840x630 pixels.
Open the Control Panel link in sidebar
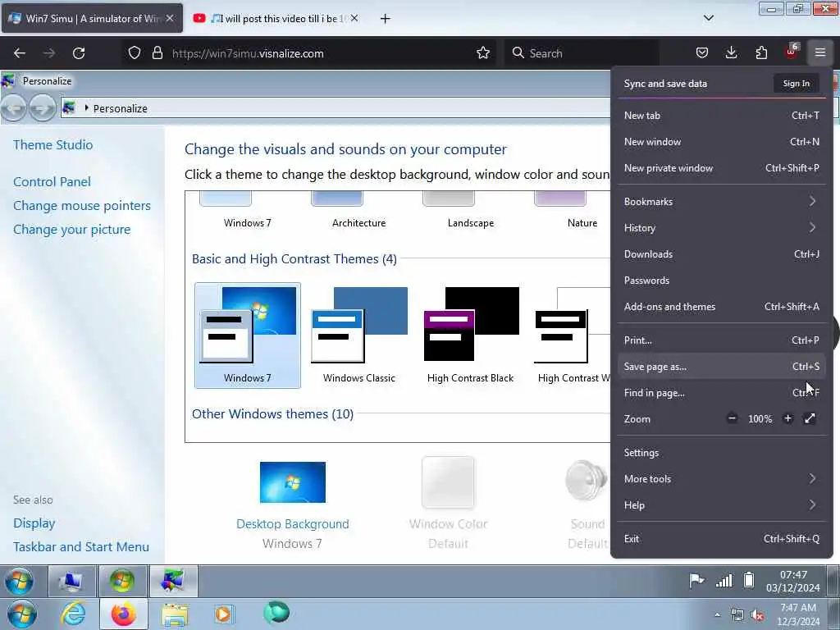coord(52,181)
